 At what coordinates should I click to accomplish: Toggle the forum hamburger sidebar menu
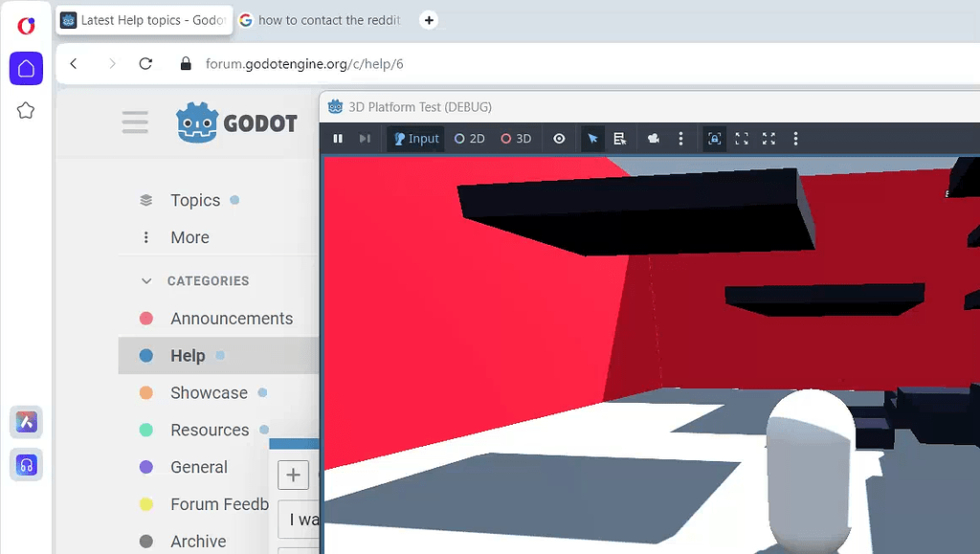(135, 122)
